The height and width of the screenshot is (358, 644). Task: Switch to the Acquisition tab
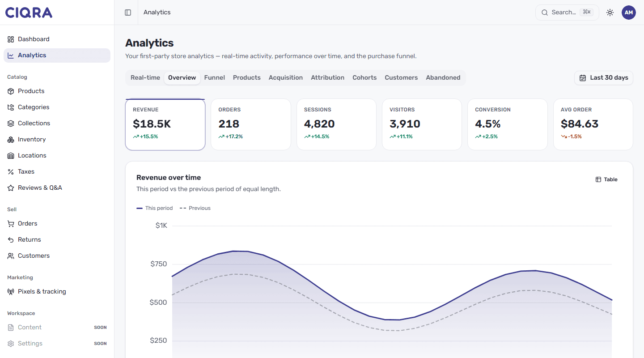(286, 78)
